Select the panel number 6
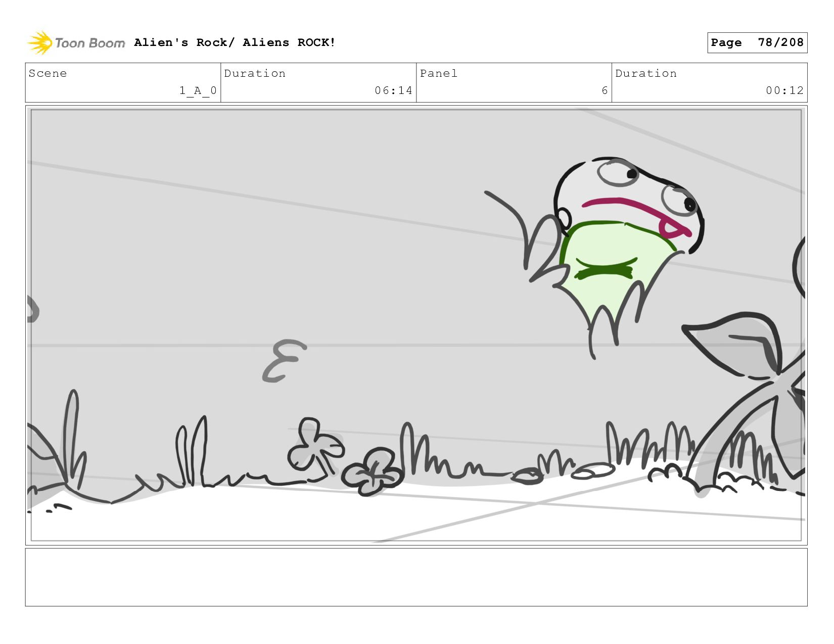834x644 pixels. [x=605, y=90]
